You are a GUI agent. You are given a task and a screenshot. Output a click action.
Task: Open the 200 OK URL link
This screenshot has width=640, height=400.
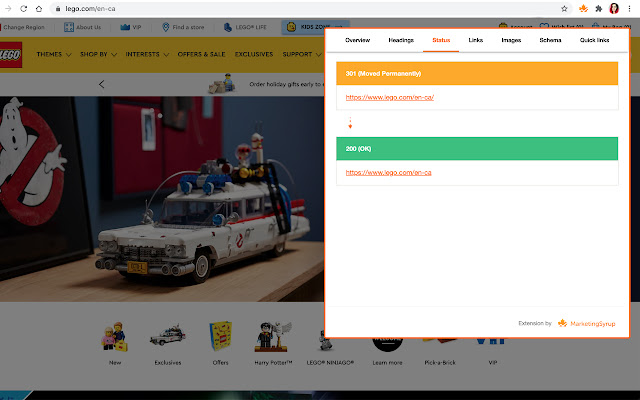click(x=388, y=172)
